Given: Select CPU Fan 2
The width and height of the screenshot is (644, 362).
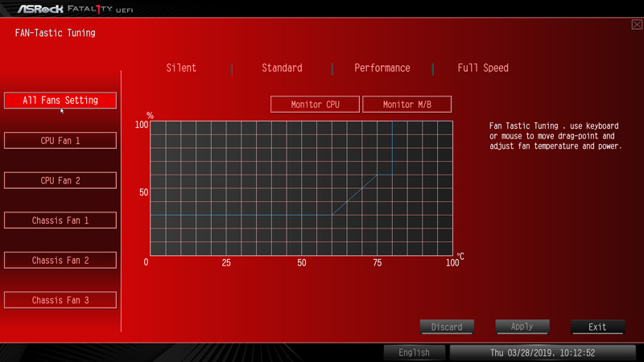Looking at the screenshot, I should (x=60, y=180).
